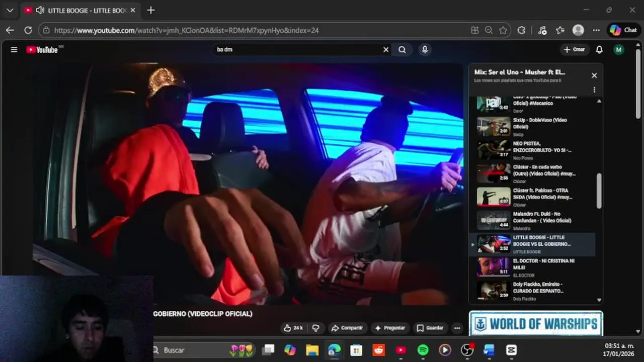644x362 pixels.
Task: Open the YouTube hamburger guide menu
Action: (x=14, y=50)
